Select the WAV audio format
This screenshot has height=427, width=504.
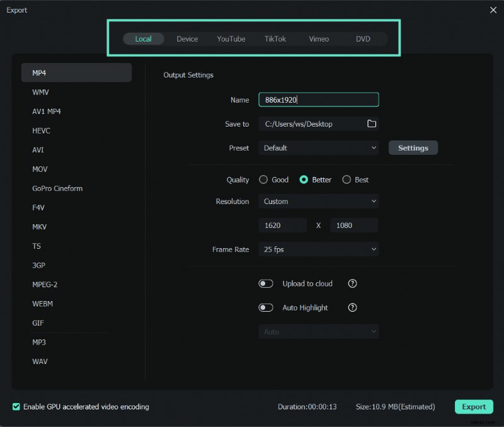40,362
